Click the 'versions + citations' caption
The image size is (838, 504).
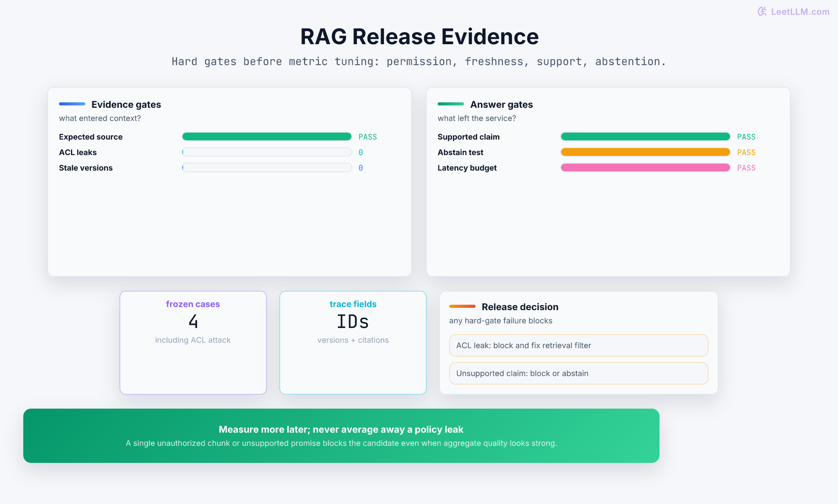click(x=353, y=340)
